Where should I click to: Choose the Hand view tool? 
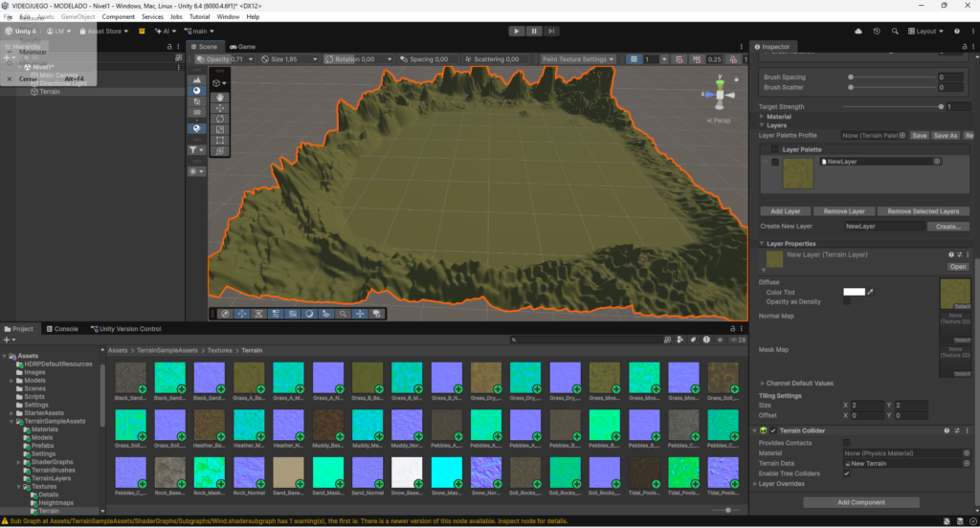pos(220,97)
